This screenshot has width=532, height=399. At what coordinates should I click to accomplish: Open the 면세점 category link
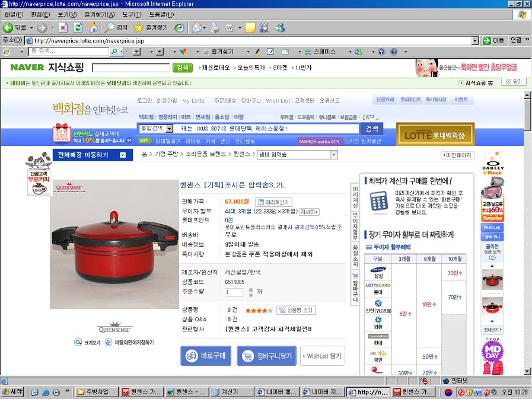point(203,117)
